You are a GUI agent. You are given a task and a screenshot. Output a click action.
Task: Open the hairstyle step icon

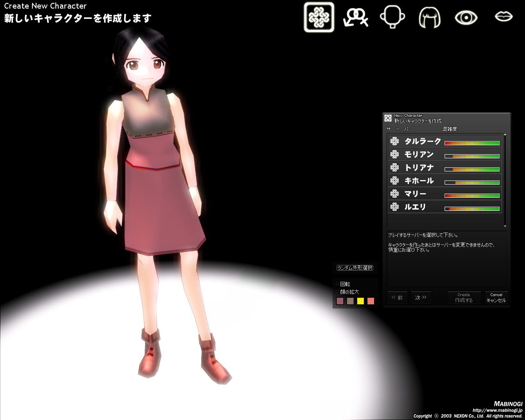click(429, 17)
